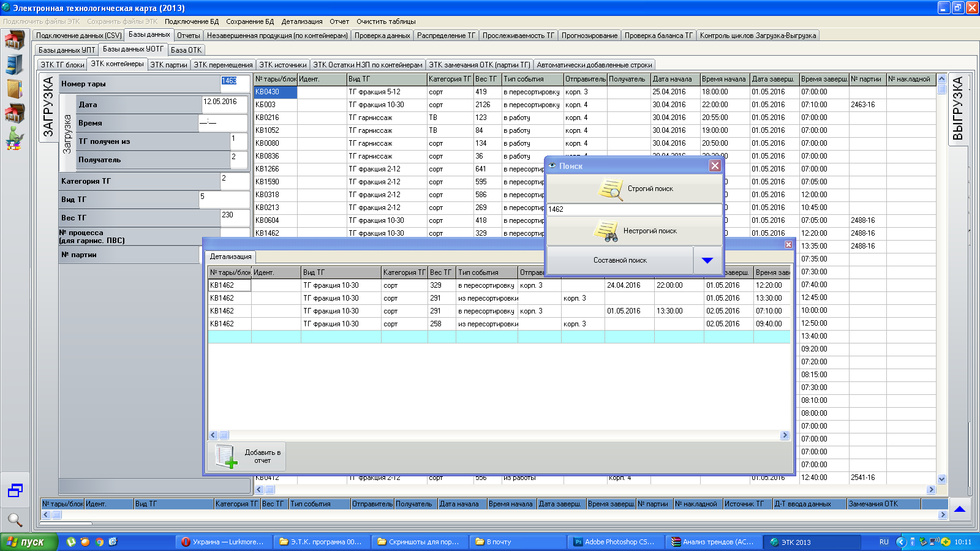Viewport: 980px width, 551px height.
Task: Open the Прослеживаемость ТГ tab
Action: coord(518,36)
